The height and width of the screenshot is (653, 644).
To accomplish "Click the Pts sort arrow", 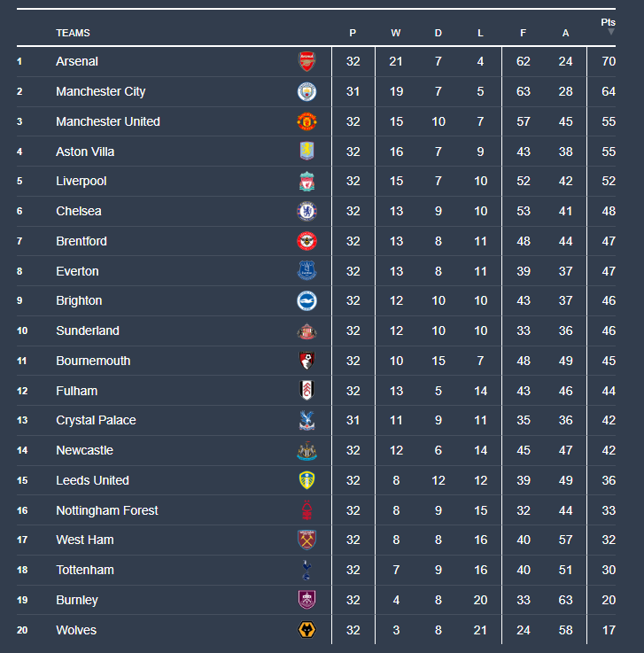I will pyautogui.click(x=610, y=32).
